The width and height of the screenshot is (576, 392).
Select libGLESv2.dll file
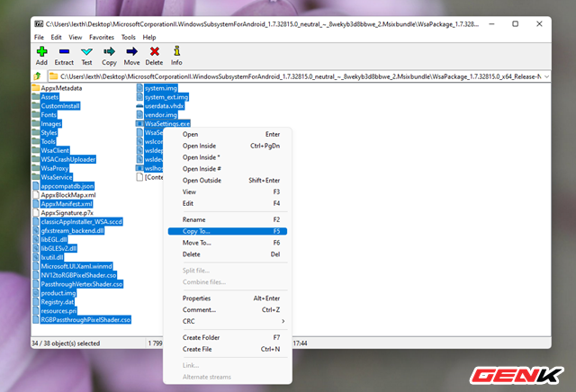point(58,248)
